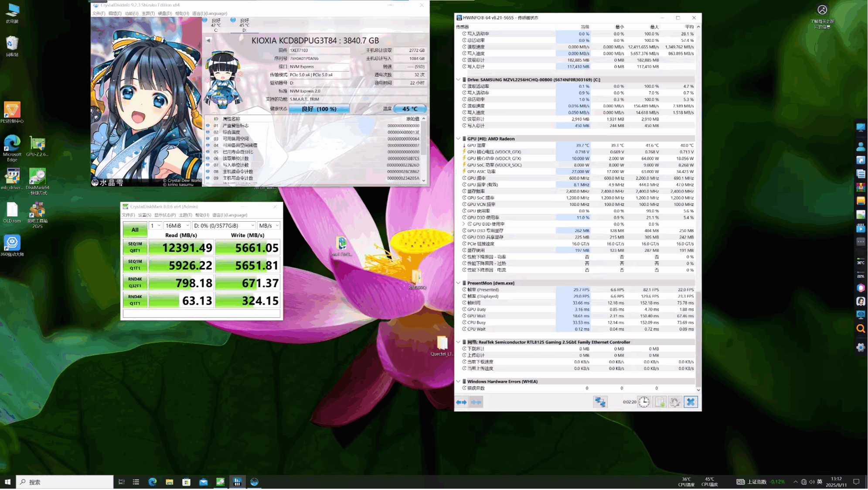Expand the GPU D3D usage subtree
Image resolution: width=868 pixels, height=490 pixels.
464,224
